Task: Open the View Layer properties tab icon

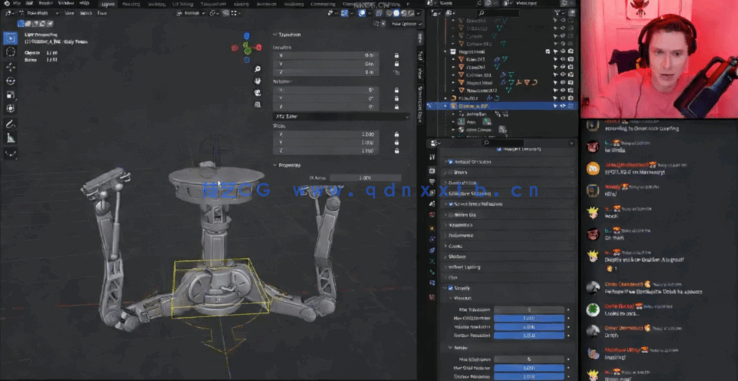Action: pyautogui.click(x=432, y=192)
